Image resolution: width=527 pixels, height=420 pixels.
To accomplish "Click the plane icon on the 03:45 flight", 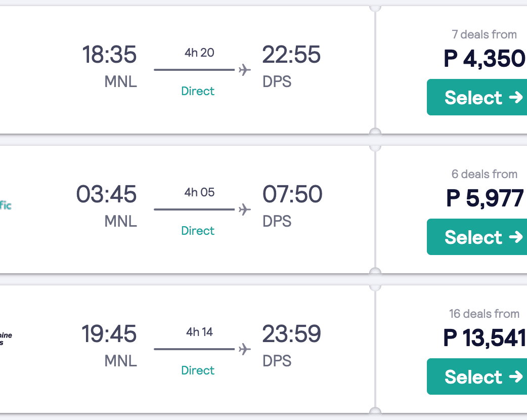I will 245,209.
